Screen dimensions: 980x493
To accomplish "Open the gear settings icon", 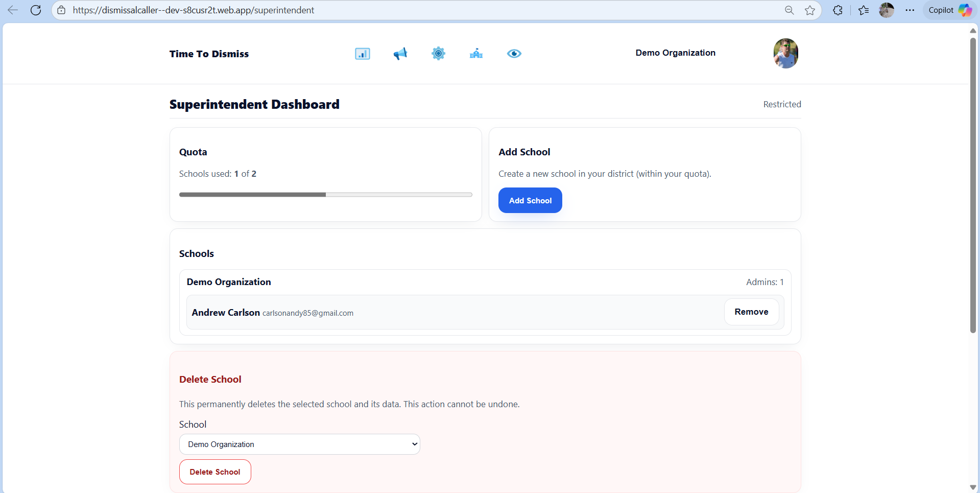I will [x=438, y=54].
